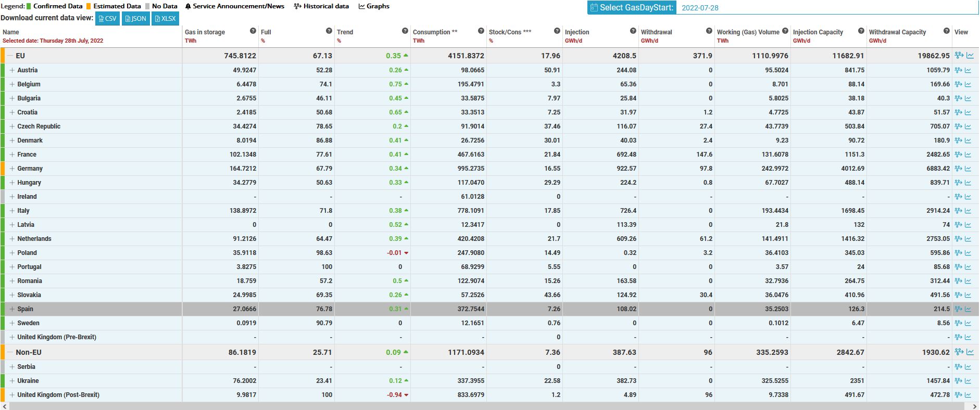This screenshot has width=980, height=410.
Task: Click the GasDayStart date field
Action: pyautogui.click(x=827, y=8)
